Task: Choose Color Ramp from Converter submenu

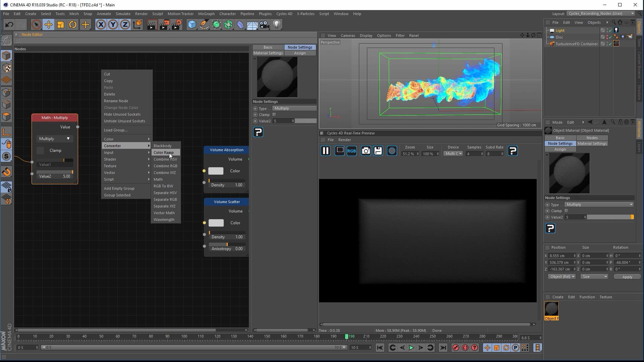Action: point(164,153)
